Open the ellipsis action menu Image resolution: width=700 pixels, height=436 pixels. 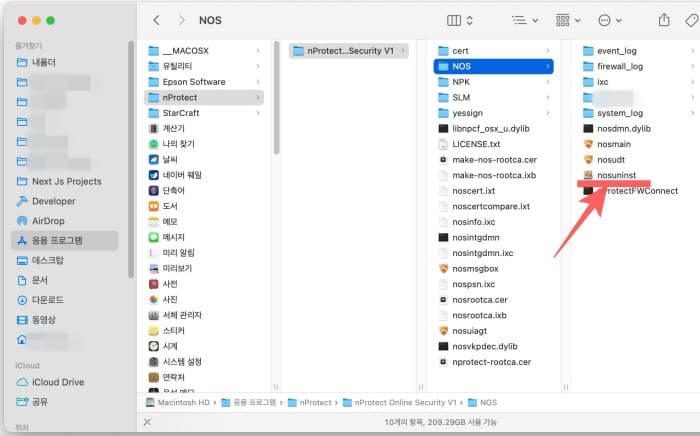[609, 20]
